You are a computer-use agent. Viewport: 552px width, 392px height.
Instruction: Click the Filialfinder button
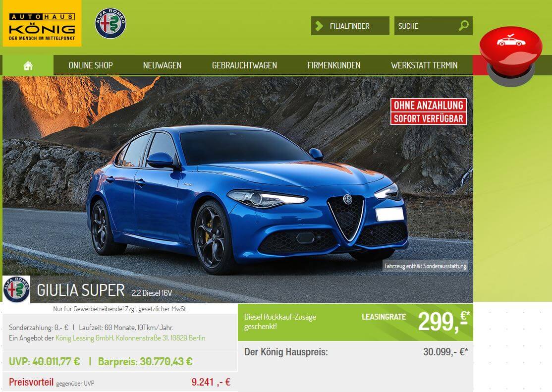point(350,26)
